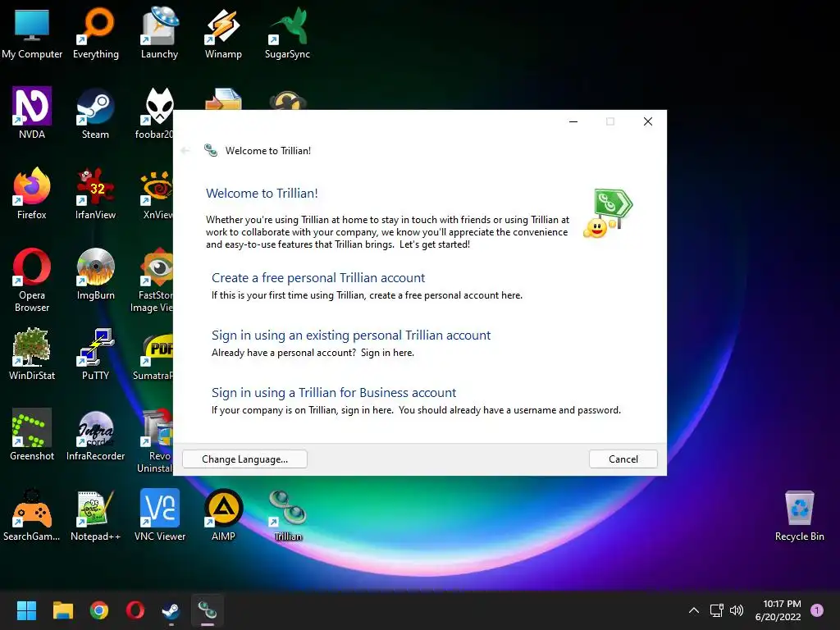Minimize the Trillian welcome window
The width and height of the screenshot is (840, 630).
pos(573,121)
